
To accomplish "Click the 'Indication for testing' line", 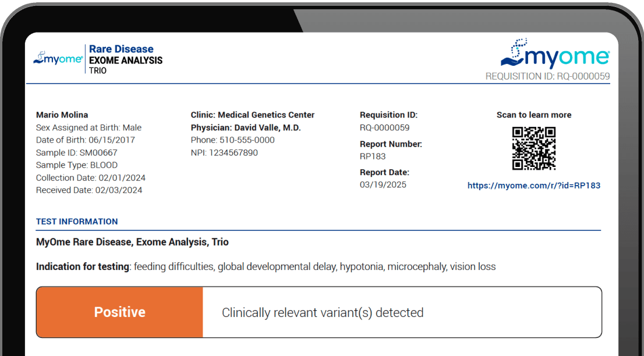I will tap(266, 267).
